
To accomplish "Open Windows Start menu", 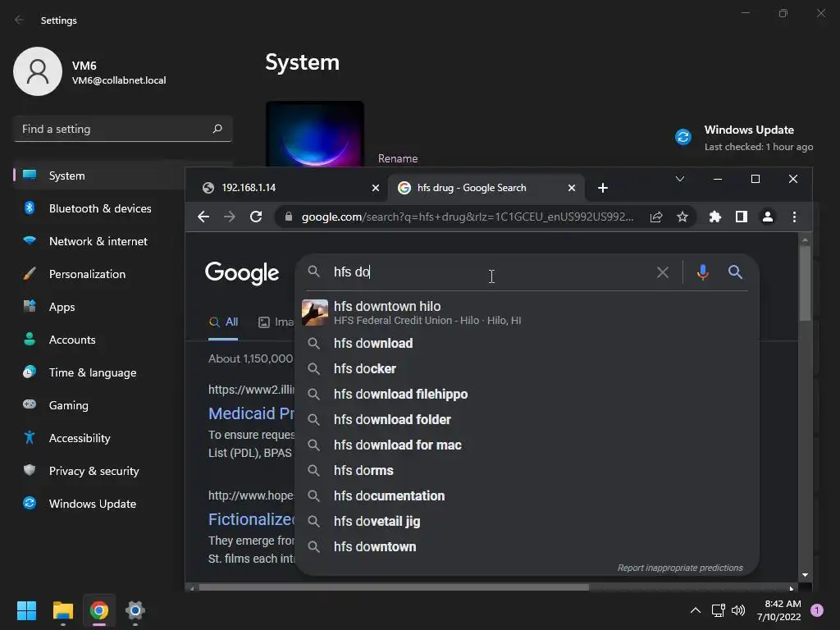I will (x=26, y=610).
